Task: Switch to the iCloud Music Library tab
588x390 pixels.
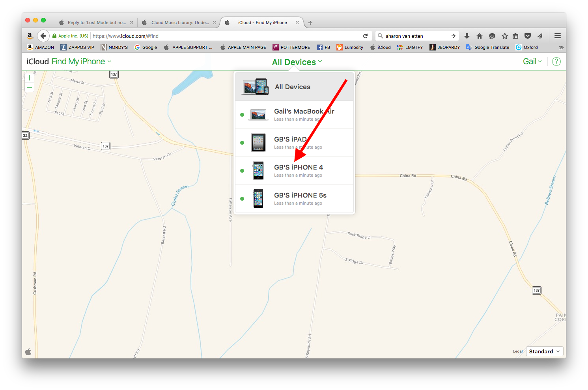Action: pos(179,22)
